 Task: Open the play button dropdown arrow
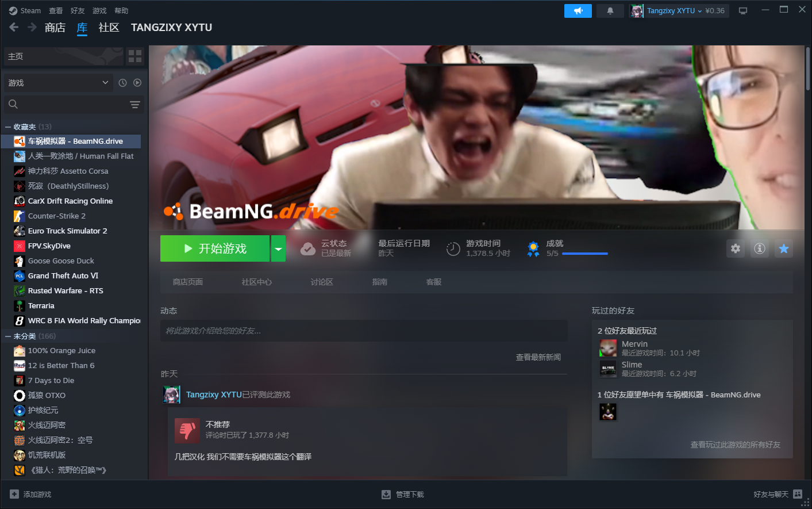[x=278, y=248]
